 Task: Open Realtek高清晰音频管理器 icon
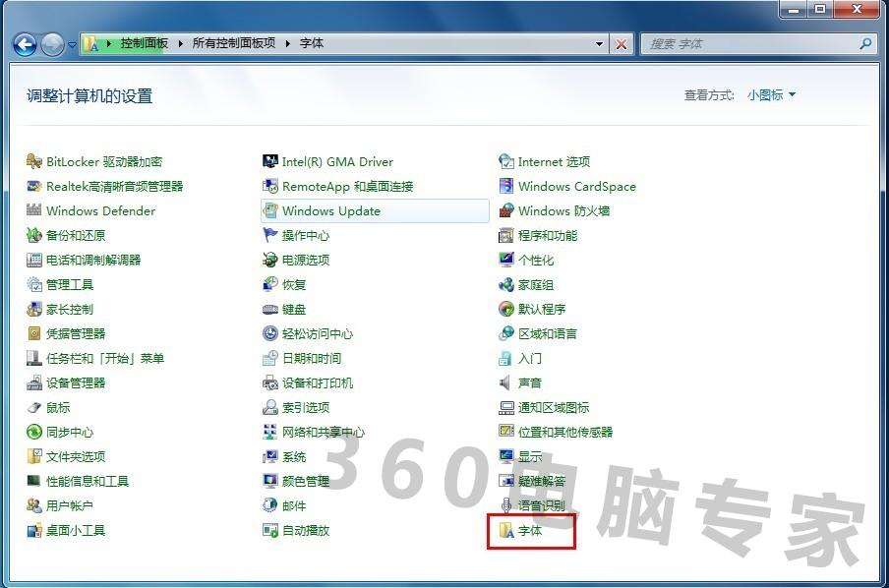[34, 186]
